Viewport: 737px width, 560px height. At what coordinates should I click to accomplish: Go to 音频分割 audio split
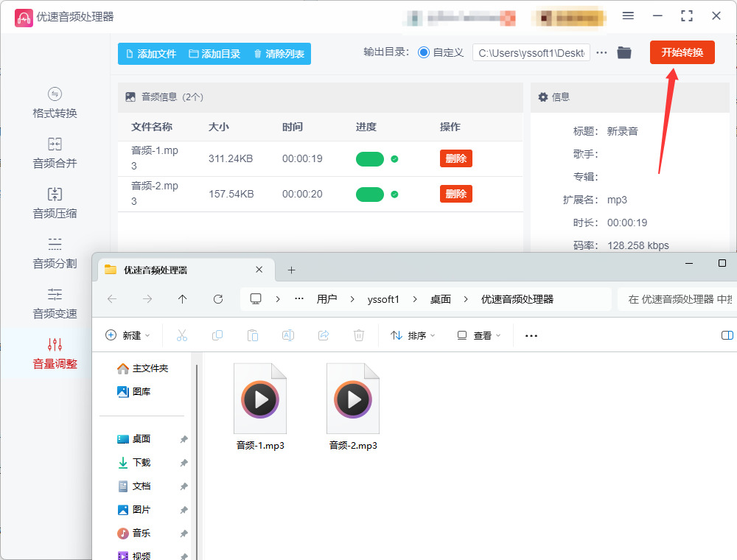click(x=55, y=253)
